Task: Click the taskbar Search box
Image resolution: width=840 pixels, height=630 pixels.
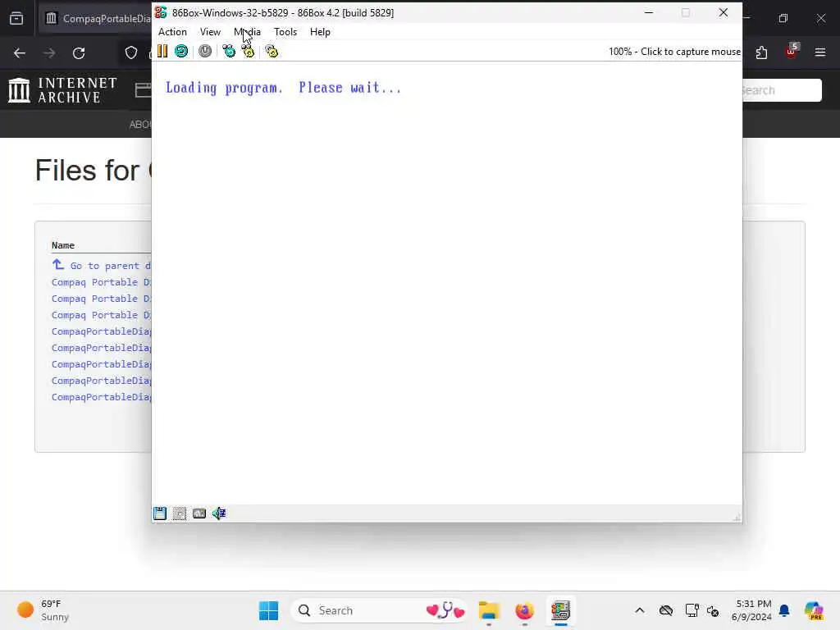Action: coord(380,610)
